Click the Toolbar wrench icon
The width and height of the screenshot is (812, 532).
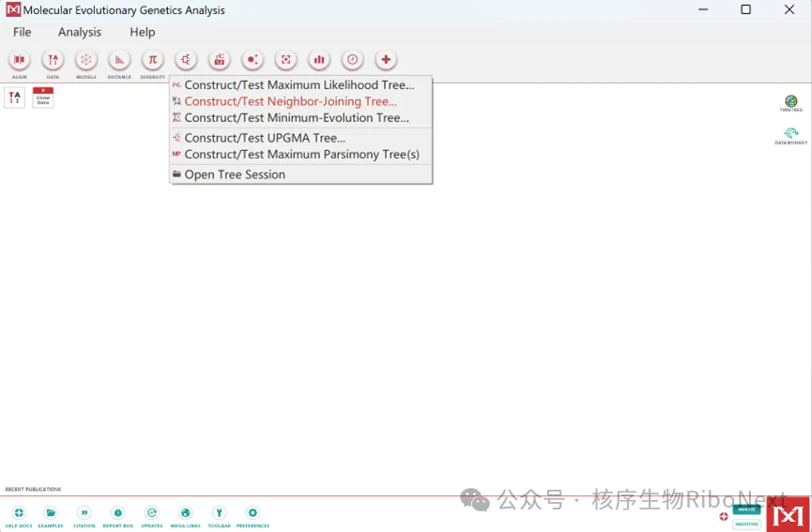tap(219, 516)
